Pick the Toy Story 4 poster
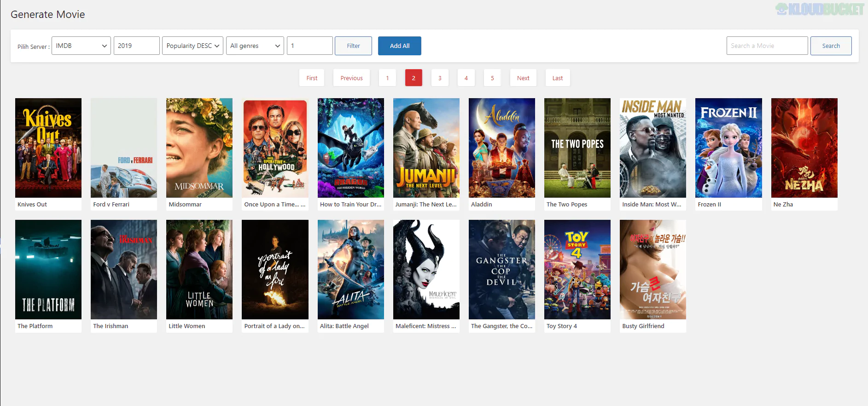 pyautogui.click(x=577, y=270)
